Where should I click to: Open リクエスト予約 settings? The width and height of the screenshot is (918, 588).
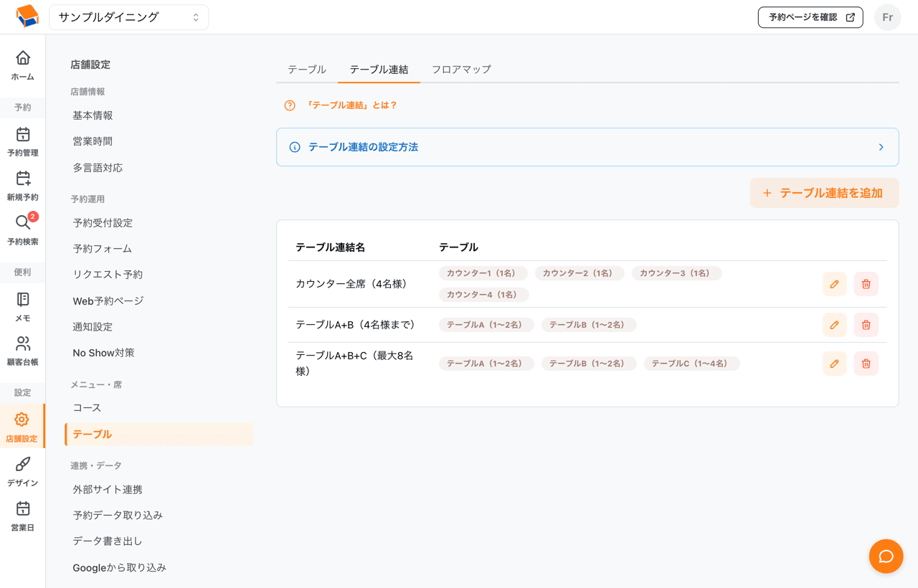tap(108, 275)
